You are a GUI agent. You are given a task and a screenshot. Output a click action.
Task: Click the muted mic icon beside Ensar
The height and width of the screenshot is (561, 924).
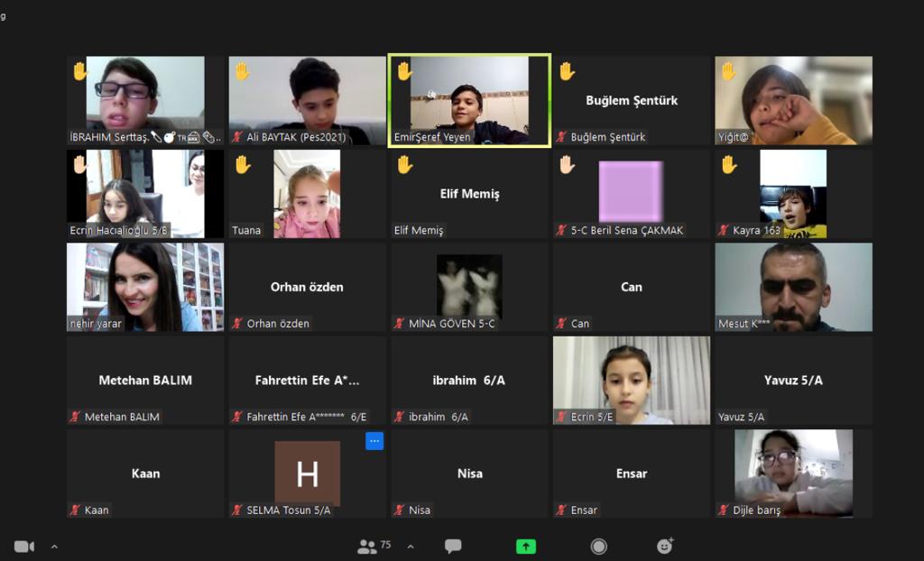[x=561, y=510]
